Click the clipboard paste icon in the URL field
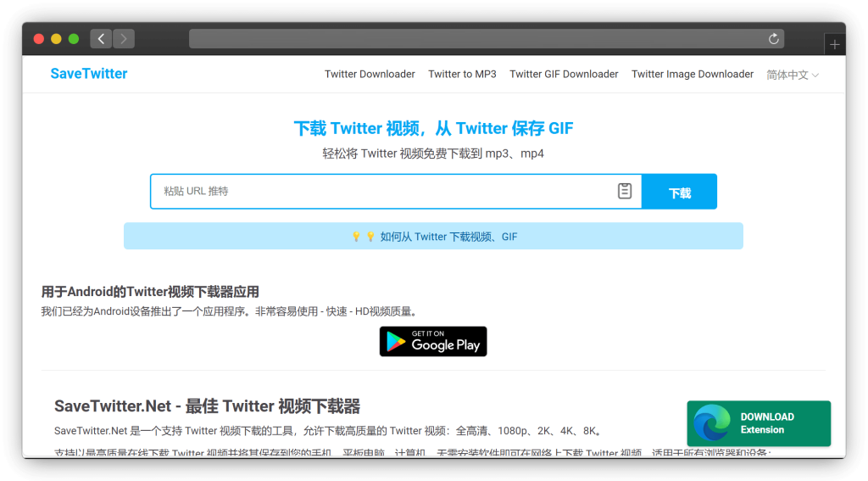 coord(625,191)
